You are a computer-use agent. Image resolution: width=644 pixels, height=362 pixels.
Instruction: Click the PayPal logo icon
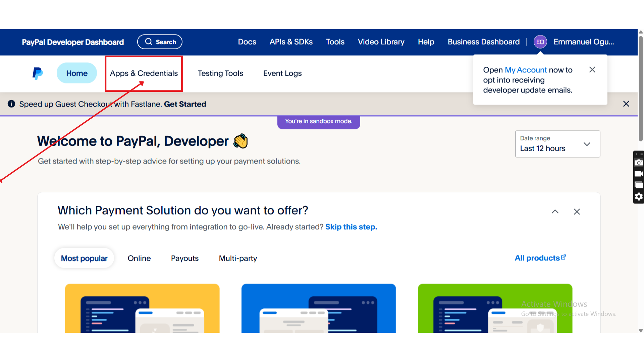38,73
